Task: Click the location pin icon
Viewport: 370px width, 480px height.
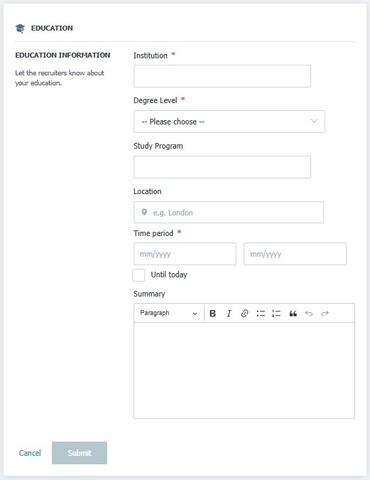Action: (144, 212)
